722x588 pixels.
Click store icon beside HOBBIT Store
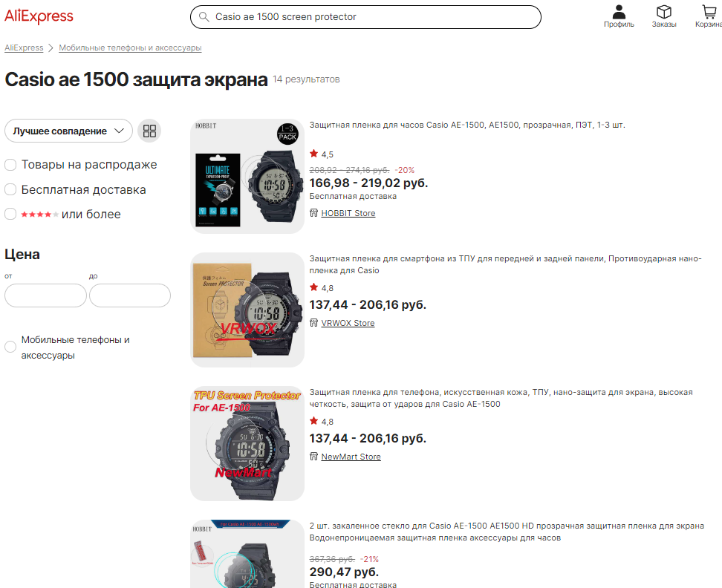coord(313,213)
